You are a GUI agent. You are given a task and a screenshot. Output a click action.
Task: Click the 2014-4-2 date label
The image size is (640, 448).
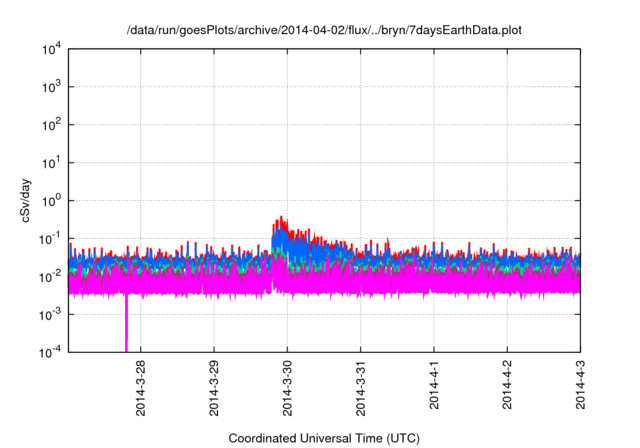click(x=507, y=385)
